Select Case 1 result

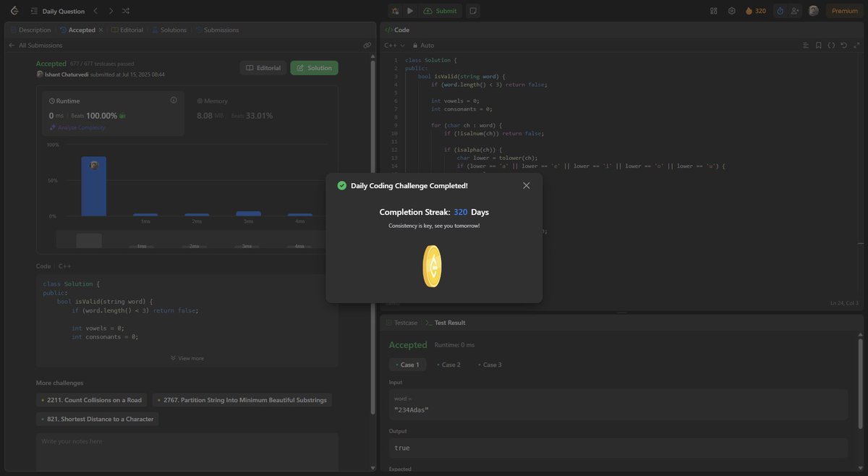[407, 365]
